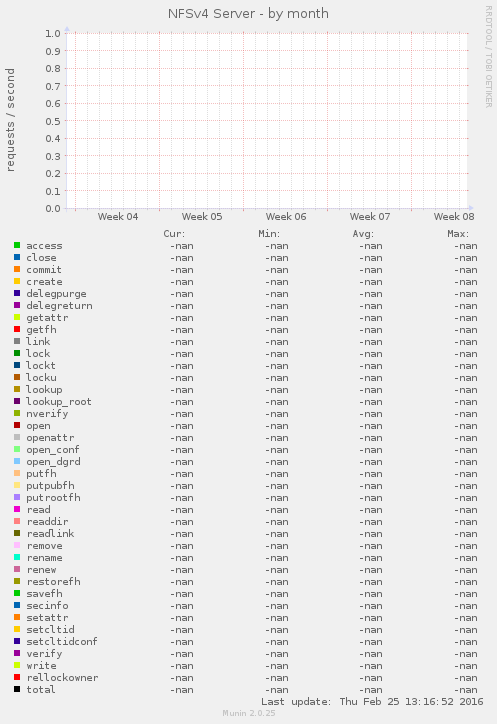Image resolution: width=497 pixels, height=724 pixels.
Task: Click the Week 08 axis label
Action: (454, 217)
